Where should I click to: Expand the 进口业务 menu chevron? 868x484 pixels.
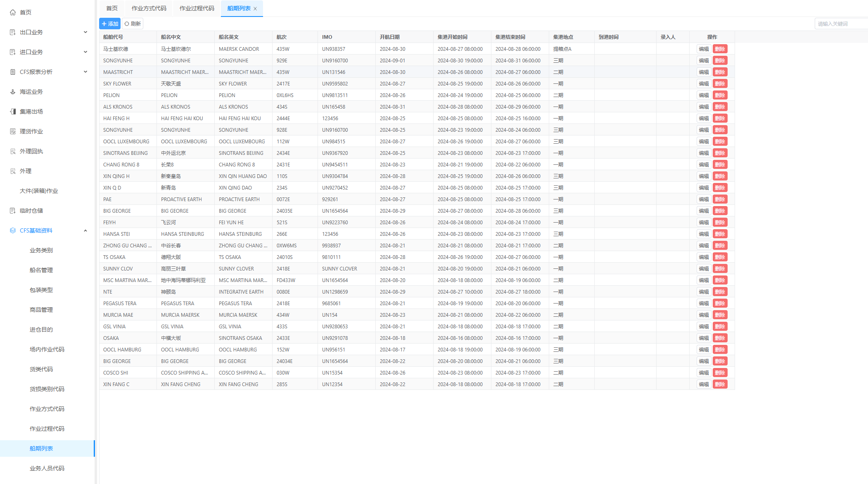pyautogui.click(x=85, y=52)
